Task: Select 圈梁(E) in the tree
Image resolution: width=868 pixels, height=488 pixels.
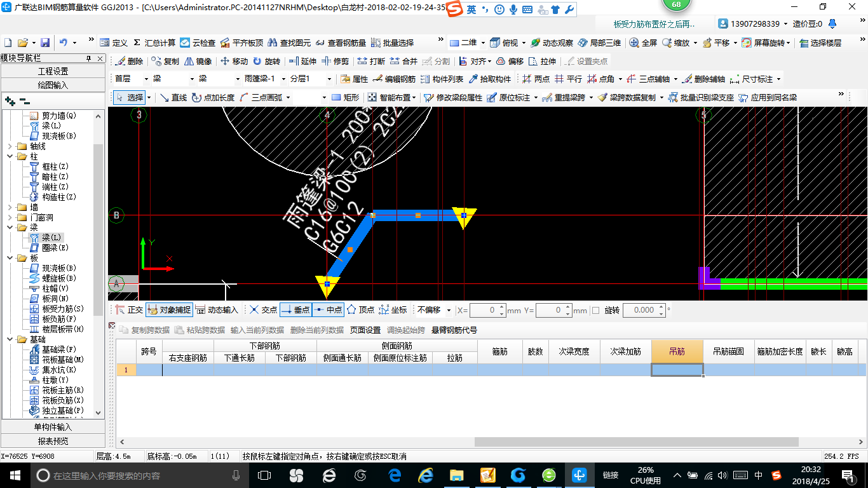Action: pyautogui.click(x=55, y=248)
